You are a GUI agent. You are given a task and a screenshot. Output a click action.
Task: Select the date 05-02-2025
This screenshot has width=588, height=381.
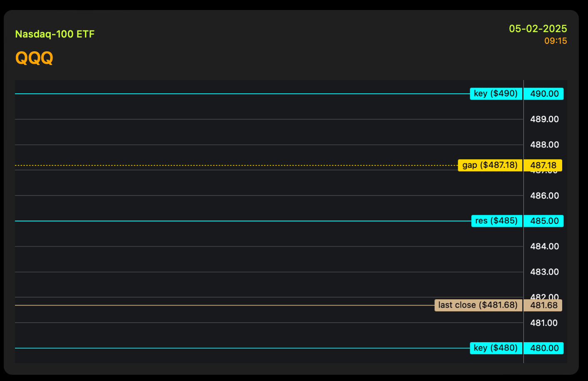coord(538,29)
